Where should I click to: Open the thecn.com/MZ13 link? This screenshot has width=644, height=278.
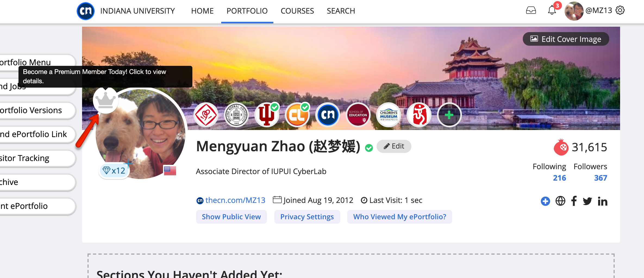tap(235, 200)
